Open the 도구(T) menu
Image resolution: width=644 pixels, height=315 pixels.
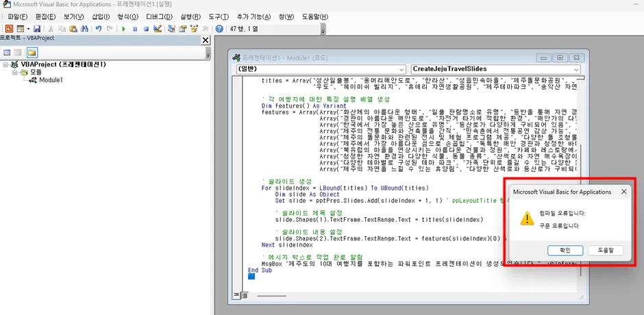click(x=219, y=17)
